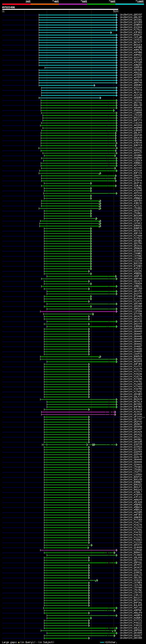Click the cyan ~100% identity legend segment
The height and width of the screenshot is (644, 146).
tap(130, 4)
